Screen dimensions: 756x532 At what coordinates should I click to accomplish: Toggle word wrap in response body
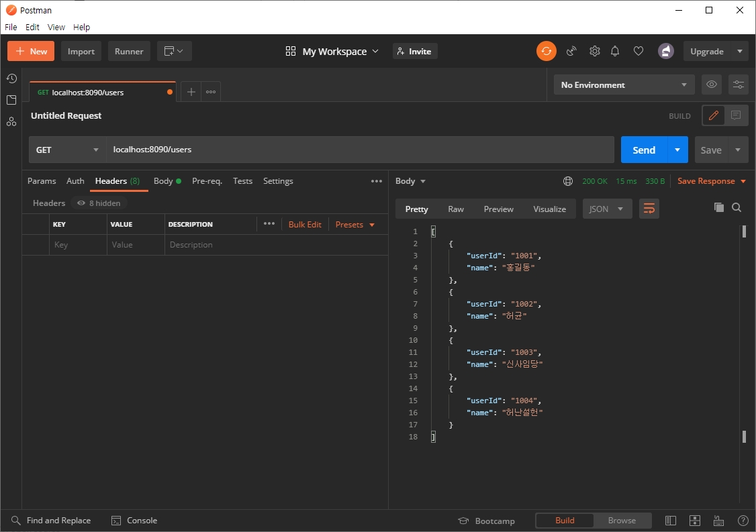click(x=649, y=209)
